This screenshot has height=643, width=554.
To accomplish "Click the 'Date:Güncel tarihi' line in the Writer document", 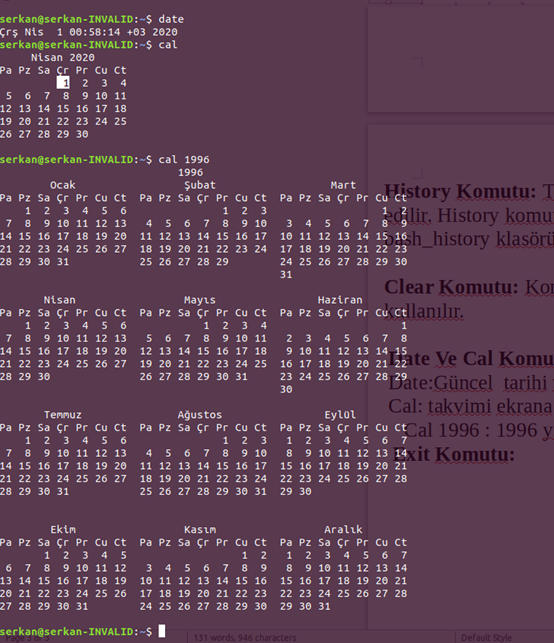I will pyautogui.click(x=467, y=383).
